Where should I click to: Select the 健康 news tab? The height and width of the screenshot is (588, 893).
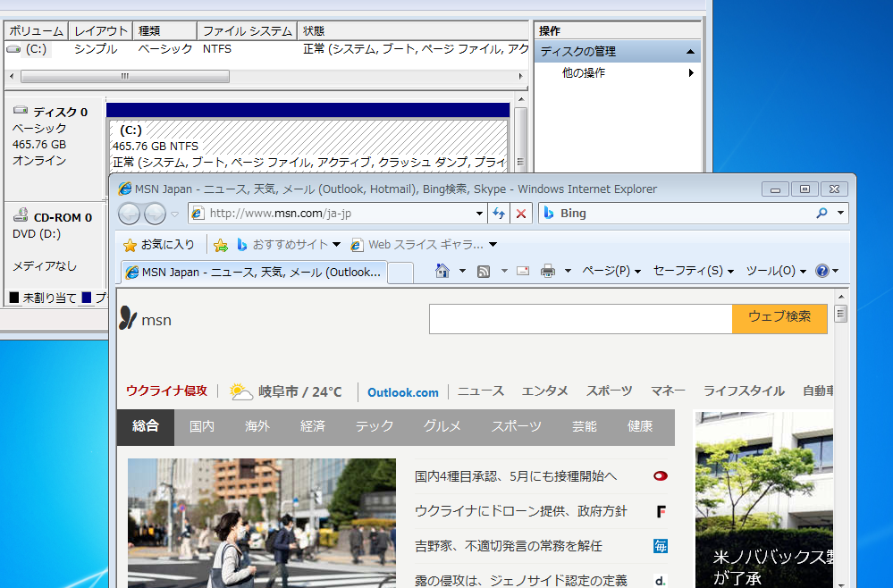(640, 426)
